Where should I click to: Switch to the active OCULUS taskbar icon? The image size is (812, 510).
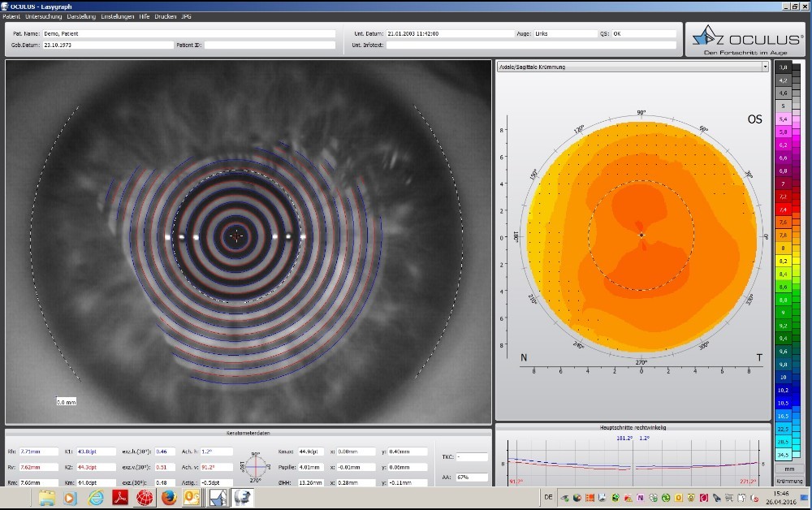218,497
